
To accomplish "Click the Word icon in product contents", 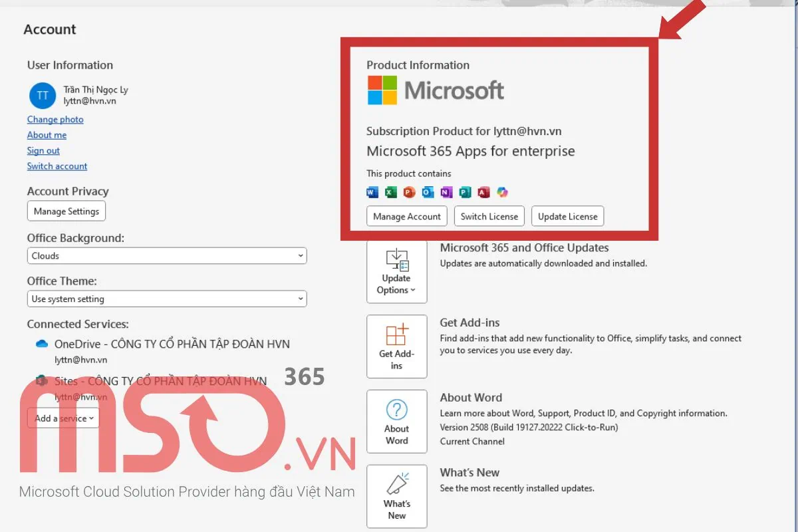I will point(372,192).
